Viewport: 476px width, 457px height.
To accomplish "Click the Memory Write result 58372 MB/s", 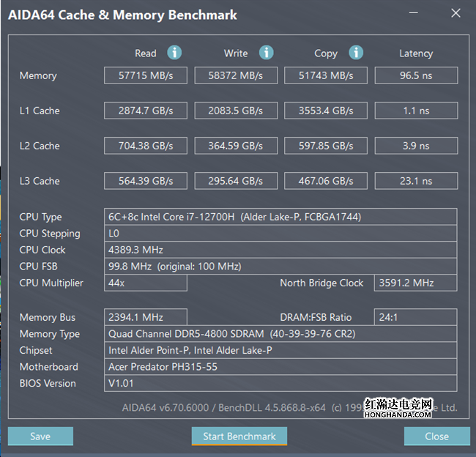I will (x=236, y=75).
